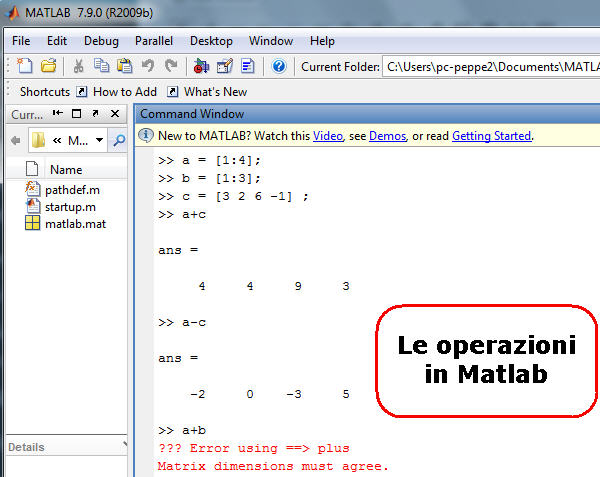Click the What's New shortcut icon
Image resolution: width=600 pixels, height=477 pixels.
(x=173, y=92)
